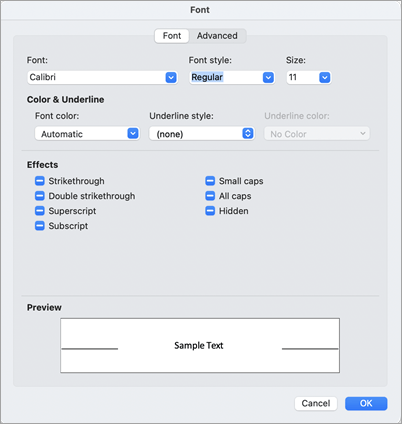Expand the Font style dropdown arrow
Screen dimensions: 402x424
268,78
